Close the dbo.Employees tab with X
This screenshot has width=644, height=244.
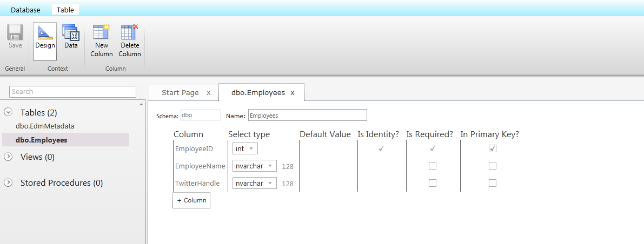coord(293,93)
